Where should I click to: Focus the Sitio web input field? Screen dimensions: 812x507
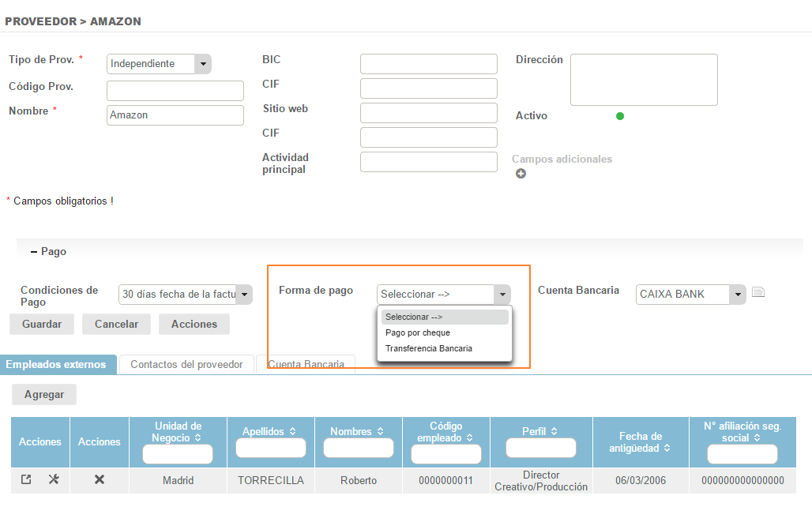click(428, 113)
